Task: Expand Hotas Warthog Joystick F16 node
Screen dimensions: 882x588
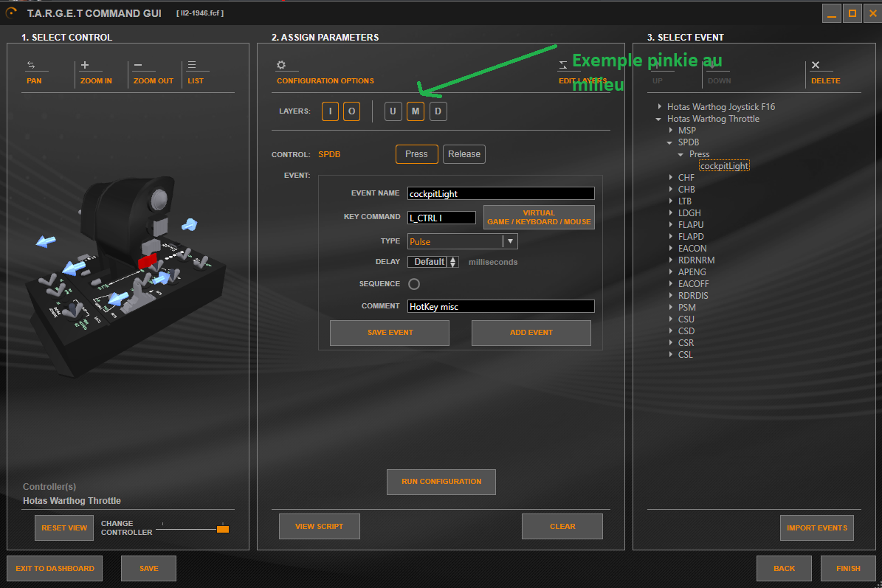Action: 659,107
